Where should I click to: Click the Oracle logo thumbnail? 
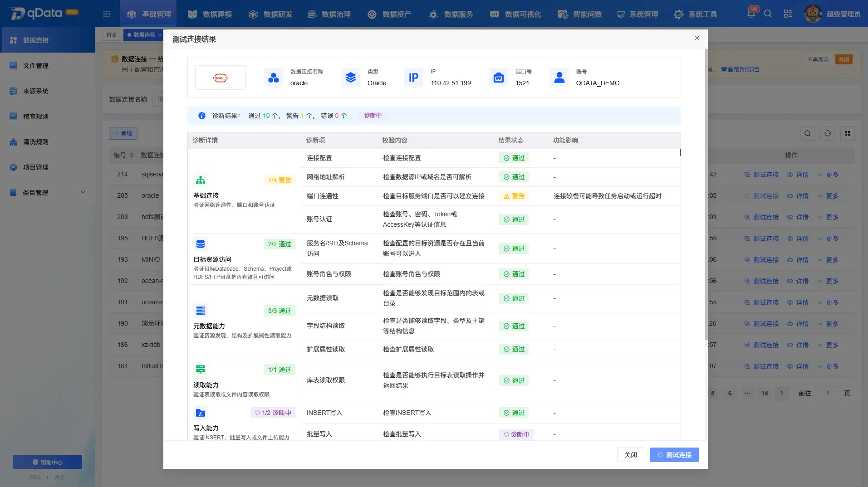(x=221, y=78)
